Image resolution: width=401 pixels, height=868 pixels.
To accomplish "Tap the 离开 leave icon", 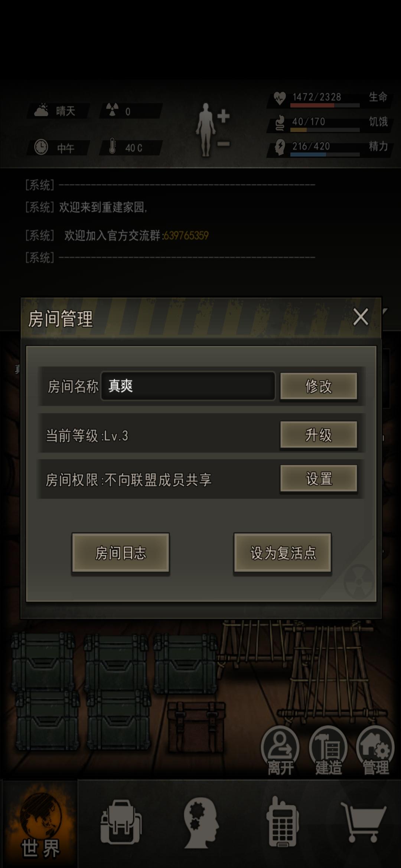I will 280,752.
